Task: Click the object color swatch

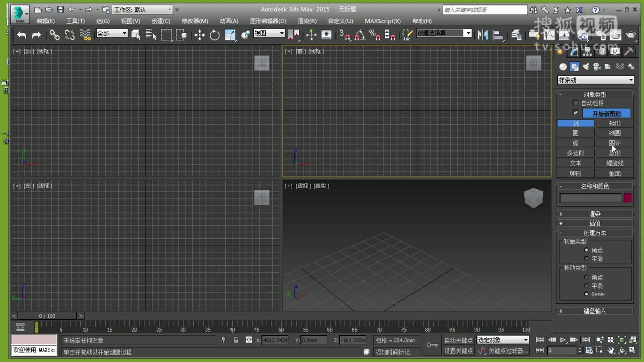Action: (627, 198)
